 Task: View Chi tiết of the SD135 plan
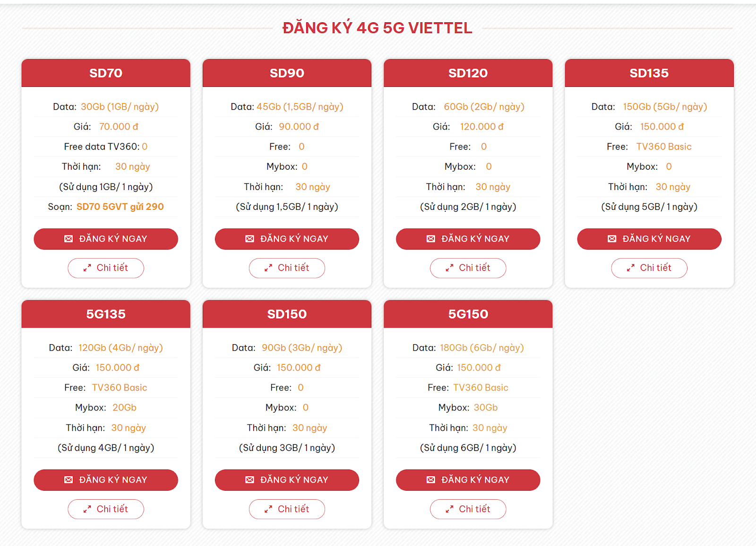(x=649, y=268)
